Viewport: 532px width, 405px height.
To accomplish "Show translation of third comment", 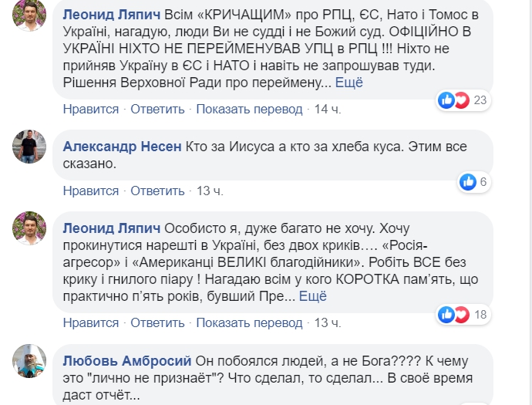I will [250, 322].
